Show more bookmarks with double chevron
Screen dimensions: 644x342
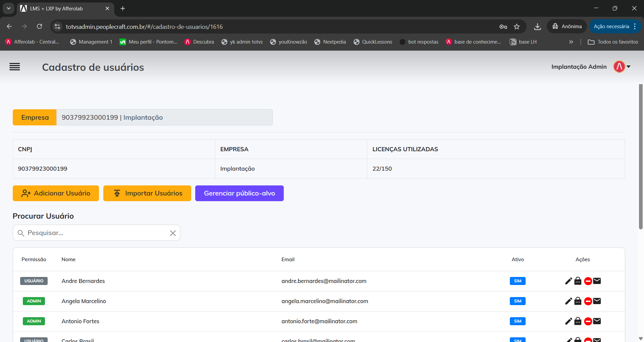[571, 42]
